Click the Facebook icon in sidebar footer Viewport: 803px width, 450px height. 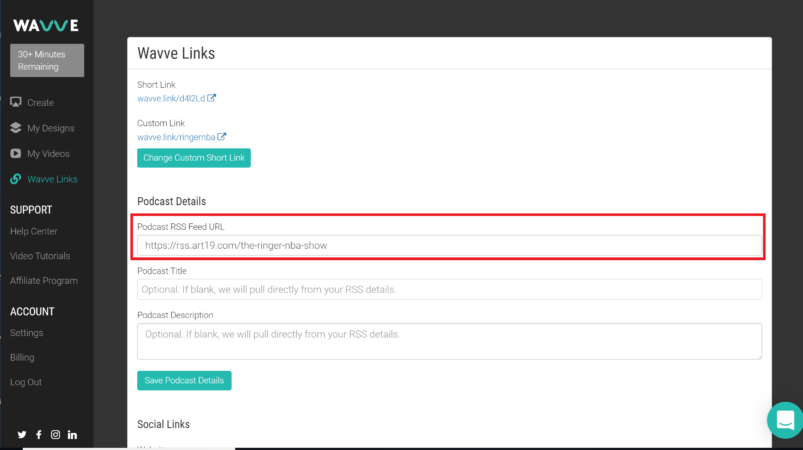click(39, 435)
